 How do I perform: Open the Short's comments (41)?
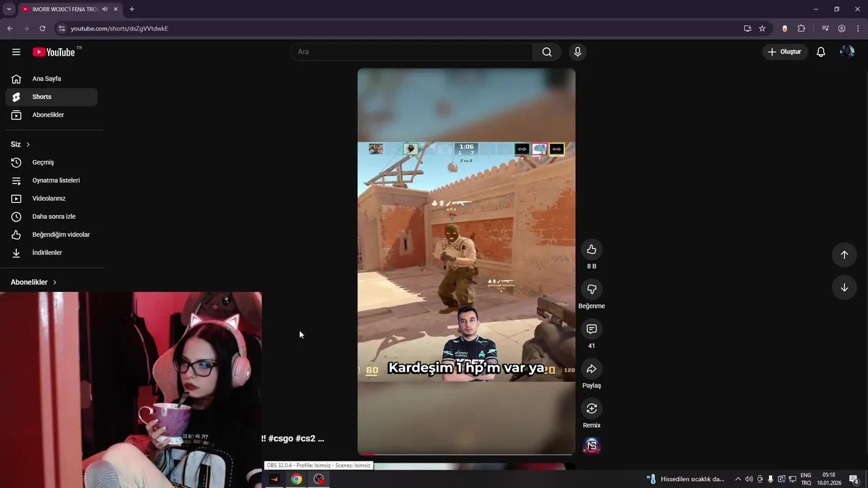click(x=591, y=329)
